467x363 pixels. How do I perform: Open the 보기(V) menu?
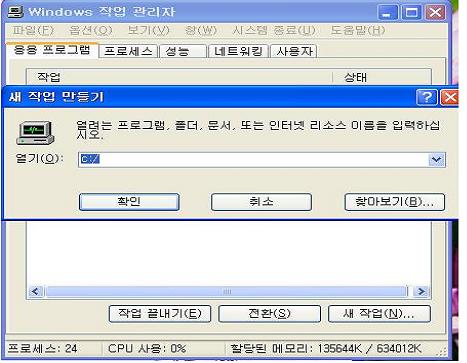click(x=149, y=31)
